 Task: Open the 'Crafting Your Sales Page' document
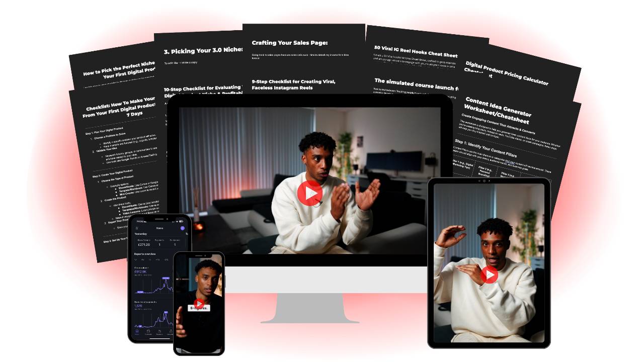pyautogui.click(x=290, y=43)
